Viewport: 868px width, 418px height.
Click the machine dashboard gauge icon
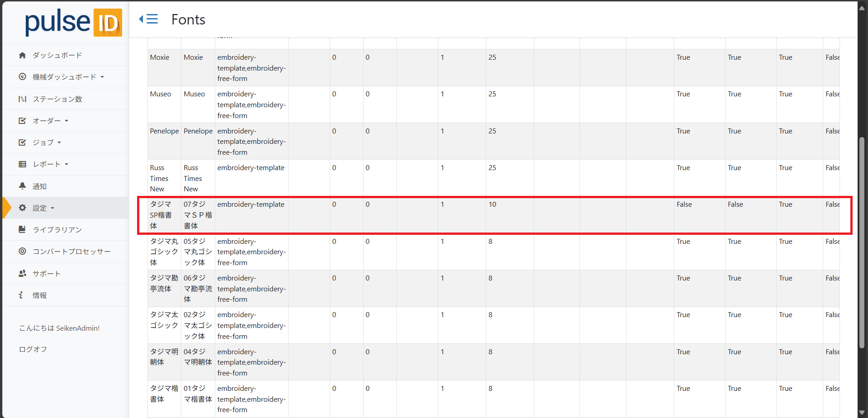pos(22,77)
